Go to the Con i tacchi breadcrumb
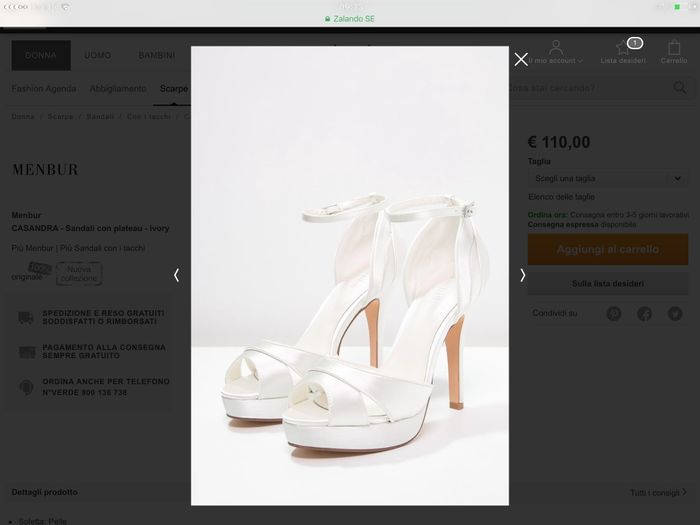The height and width of the screenshot is (525, 700). (149, 117)
